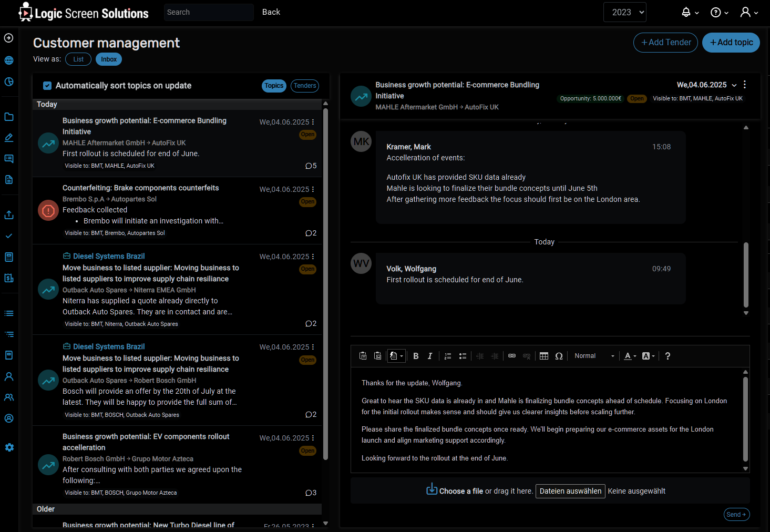770x532 pixels.
Task: Click the MK avatar of Mark Kramer
Action: click(361, 141)
